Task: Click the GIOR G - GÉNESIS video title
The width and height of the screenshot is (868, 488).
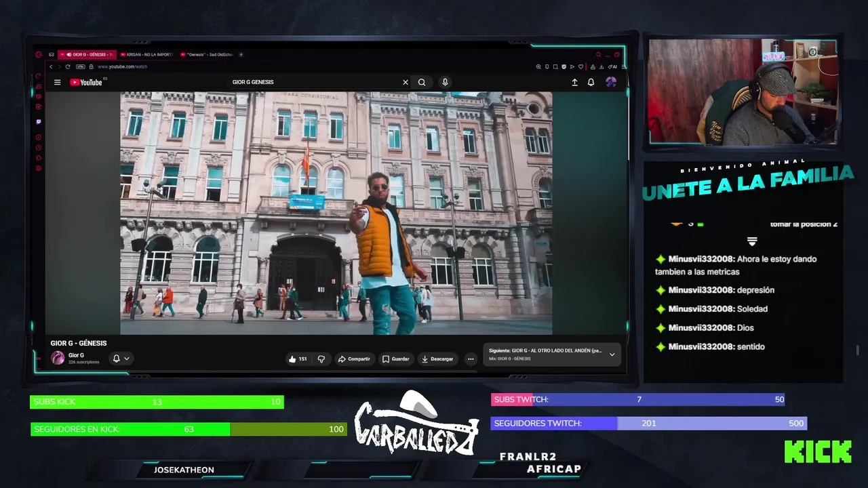Action: point(79,343)
